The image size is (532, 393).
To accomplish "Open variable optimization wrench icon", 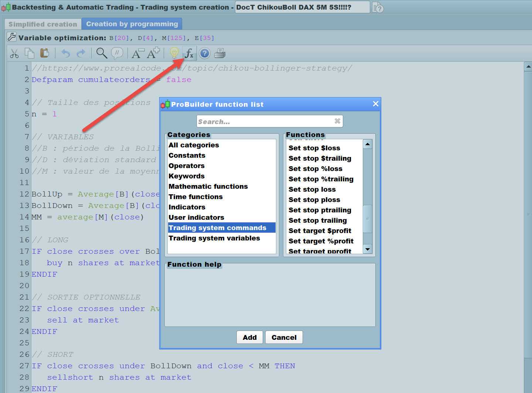I will 12,37.
